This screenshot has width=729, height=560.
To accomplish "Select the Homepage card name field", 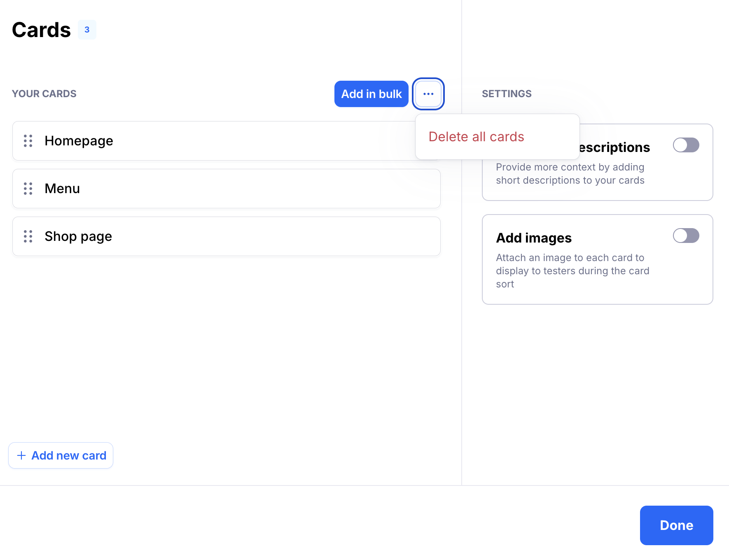I will click(x=227, y=141).
